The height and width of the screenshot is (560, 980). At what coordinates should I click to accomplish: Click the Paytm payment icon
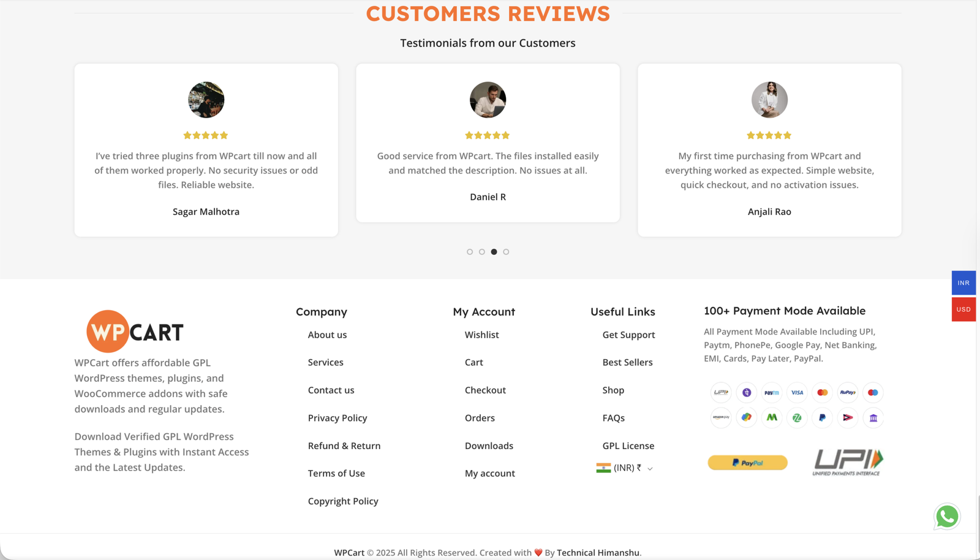(772, 393)
